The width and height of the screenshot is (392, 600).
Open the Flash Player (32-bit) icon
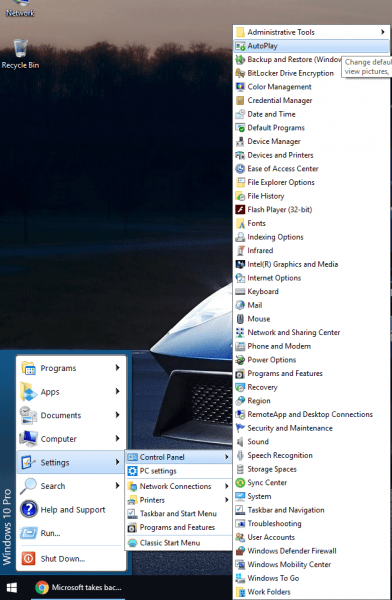pyautogui.click(x=240, y=210)
